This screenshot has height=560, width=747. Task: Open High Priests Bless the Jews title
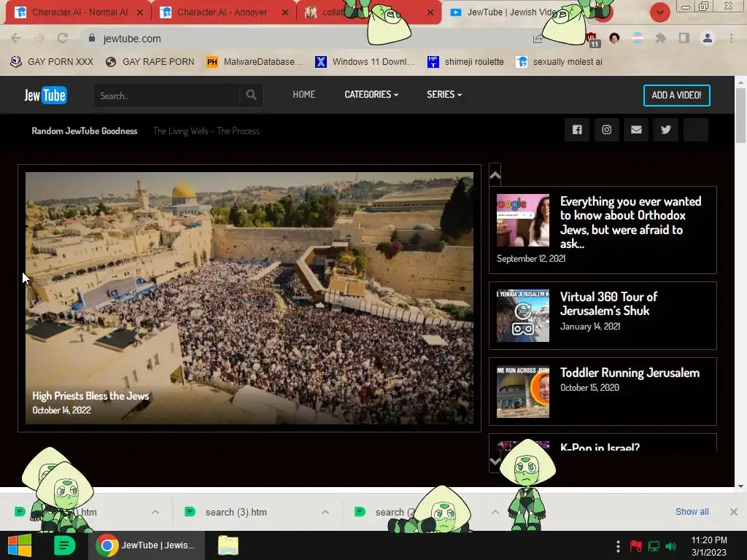(x=90, y=396)
